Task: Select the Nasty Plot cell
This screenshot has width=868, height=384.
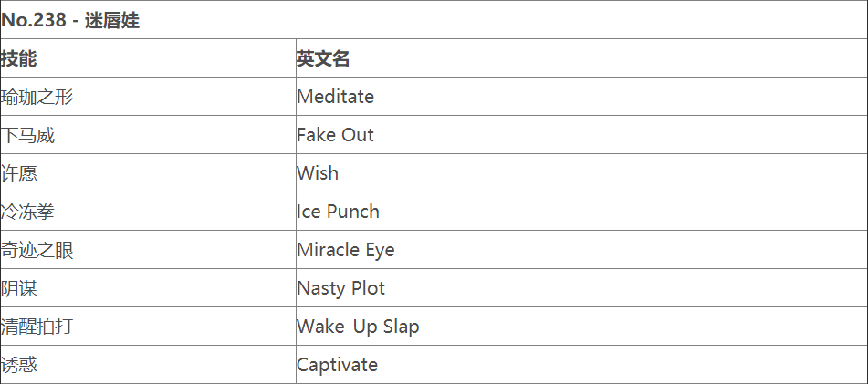Action: click(340, 288)
